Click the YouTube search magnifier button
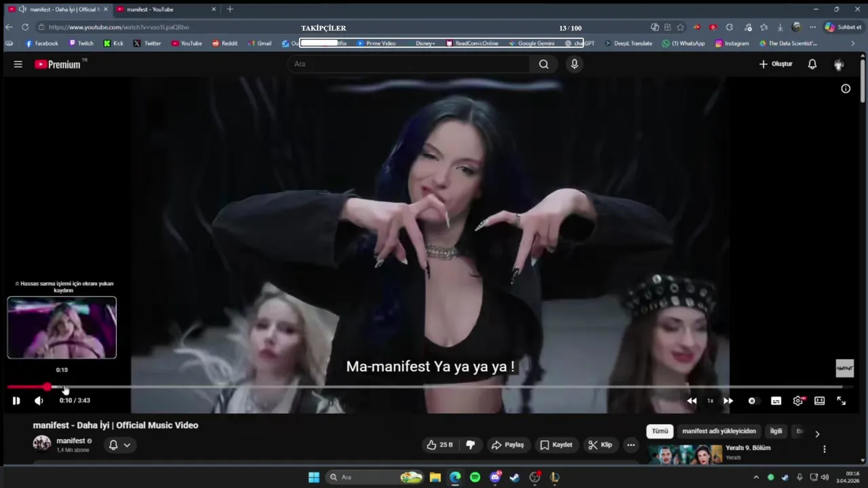Image resolution: width=868 pixels, height=488 pixels. pyautogui.click(x=544, y=64)
